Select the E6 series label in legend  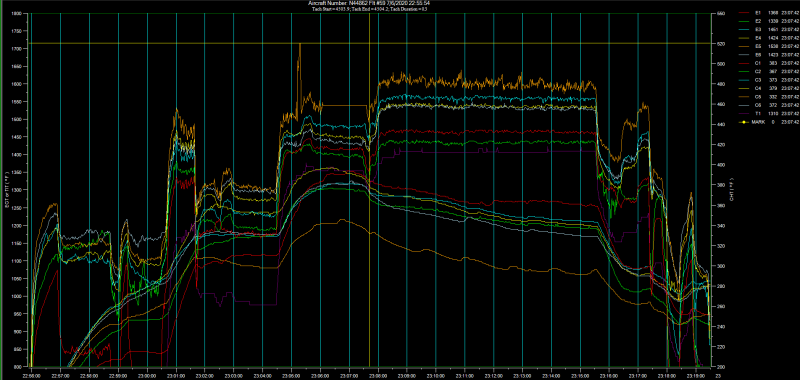[x=758, y=55]
